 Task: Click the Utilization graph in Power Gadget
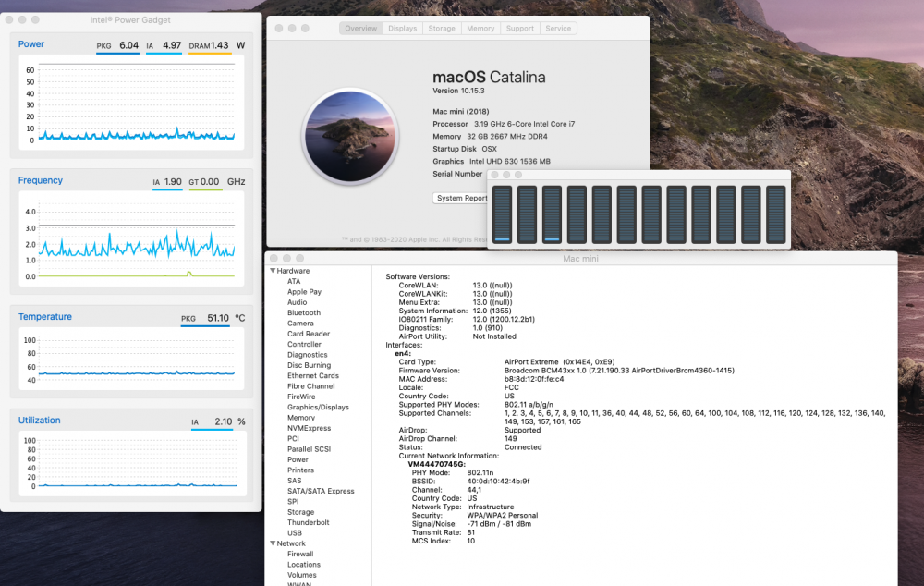(131, 463)
